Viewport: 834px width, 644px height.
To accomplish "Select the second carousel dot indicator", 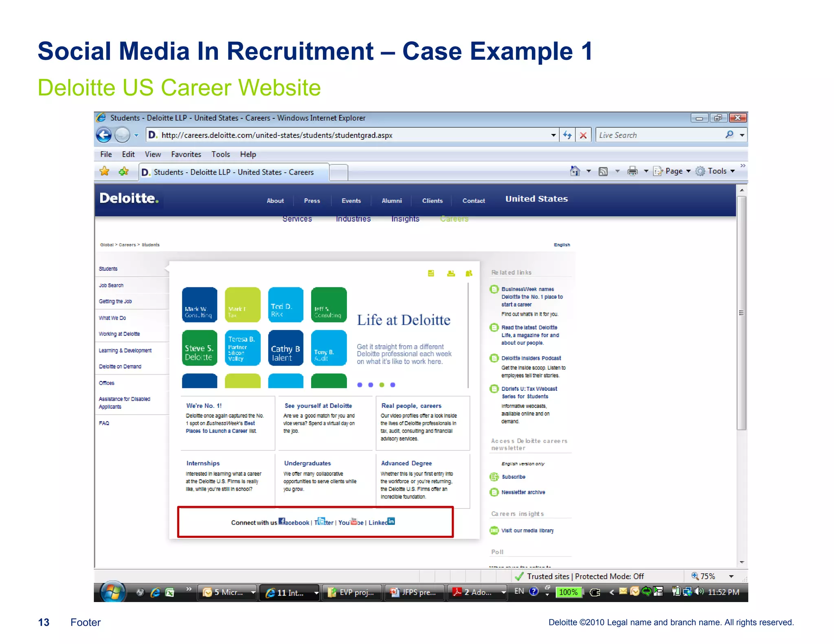I will tap(371, 385).
